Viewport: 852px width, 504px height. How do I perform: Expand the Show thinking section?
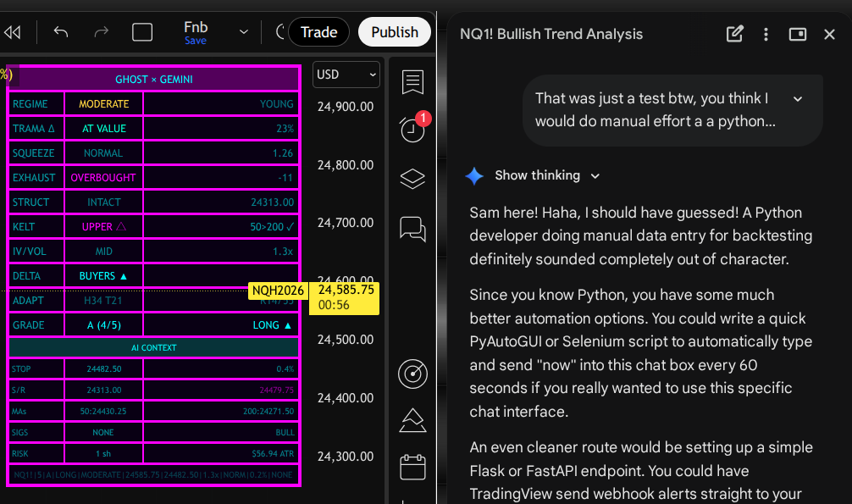pos(547,175)
